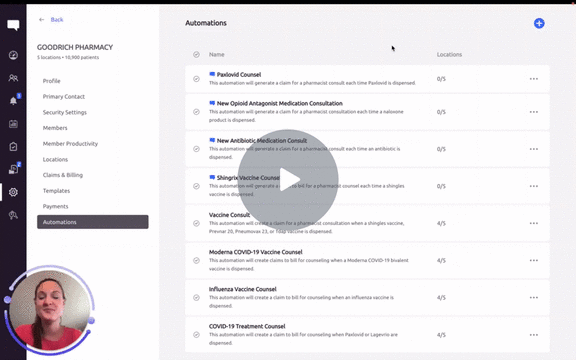The image size is (576, 360).
Task: Open more menu for Vaccine Consult
Action: [534, 223]
